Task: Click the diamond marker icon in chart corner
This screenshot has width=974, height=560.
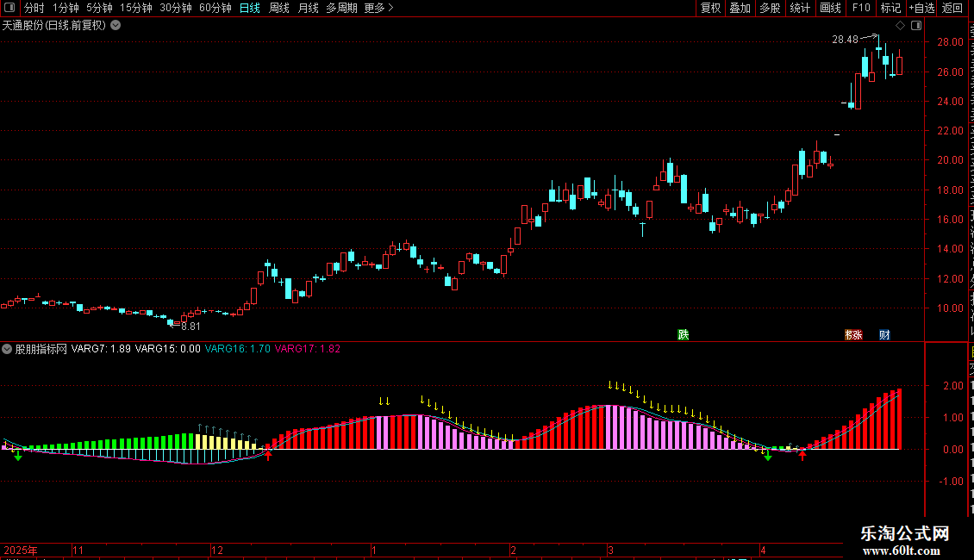Action: pyautogui.click(x=900, y=26)
